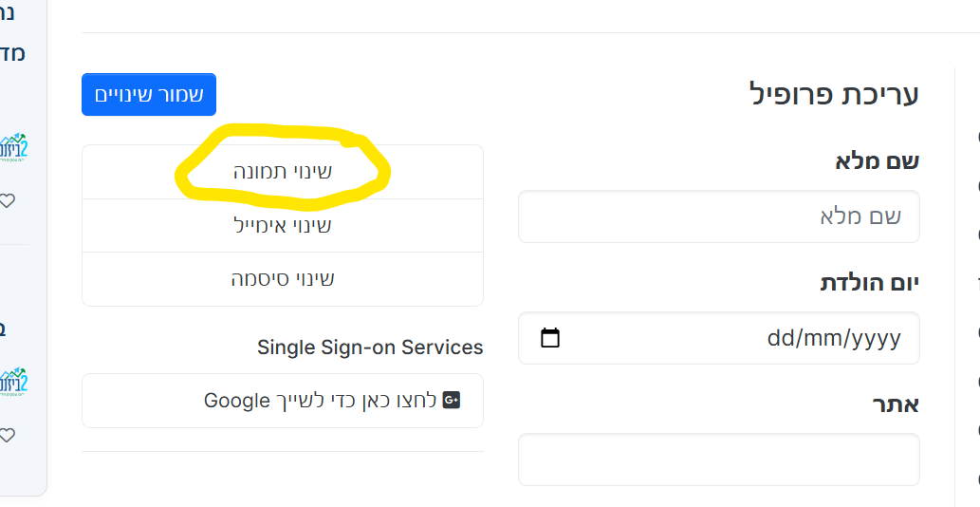Select שינוי אימייל change email option
The height and width of the screenshot is (507, 980).
tap(283, 226)
